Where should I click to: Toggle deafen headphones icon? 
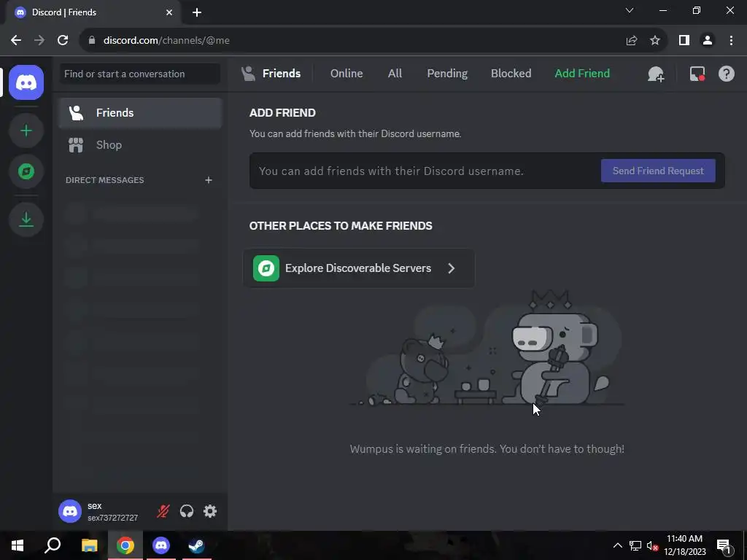pyautogui.click(x=187, y=511)
